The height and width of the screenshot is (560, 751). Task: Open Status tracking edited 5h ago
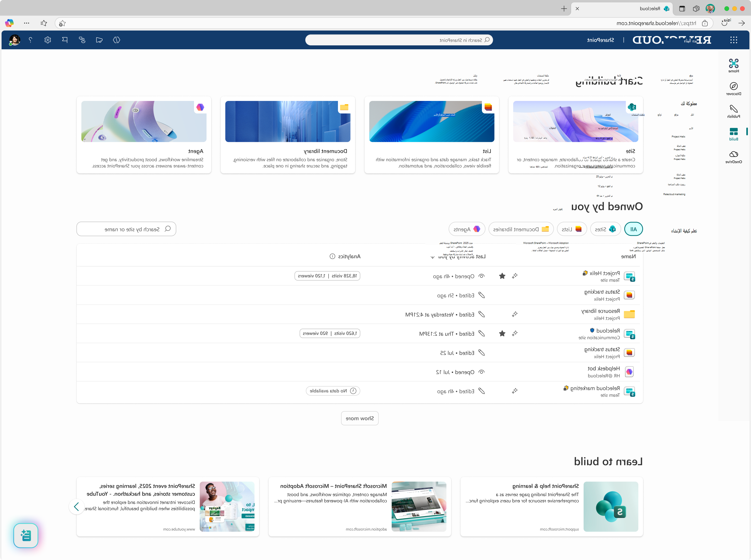(602, 292)
